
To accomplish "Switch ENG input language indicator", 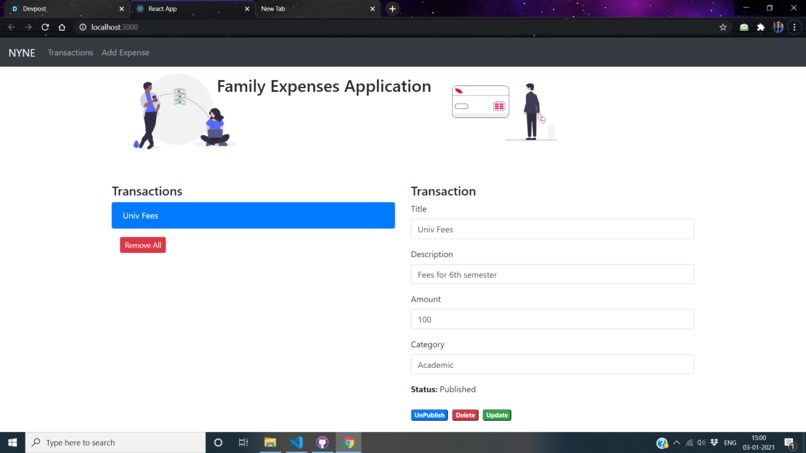I will [730, 442].
